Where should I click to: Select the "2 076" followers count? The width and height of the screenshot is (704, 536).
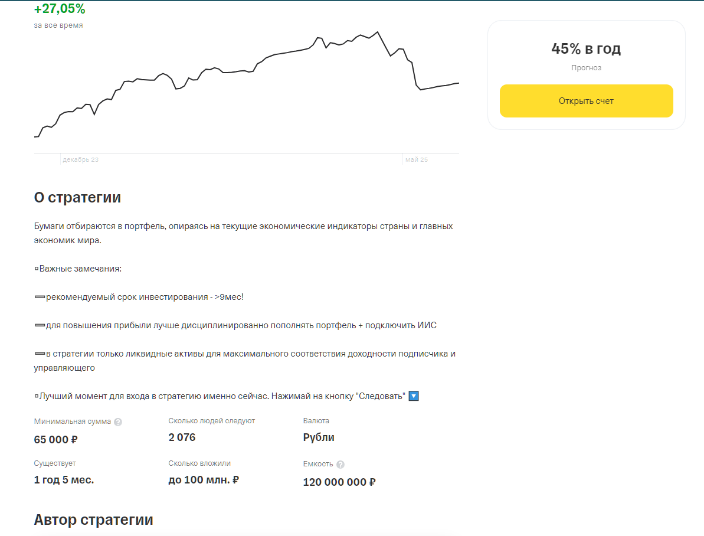tap(183, 437)
